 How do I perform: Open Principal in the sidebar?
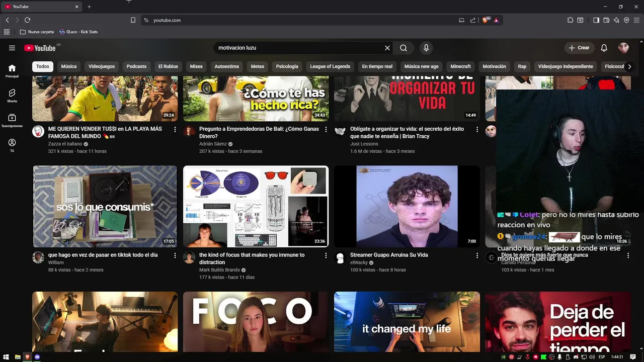click(12, 71)
